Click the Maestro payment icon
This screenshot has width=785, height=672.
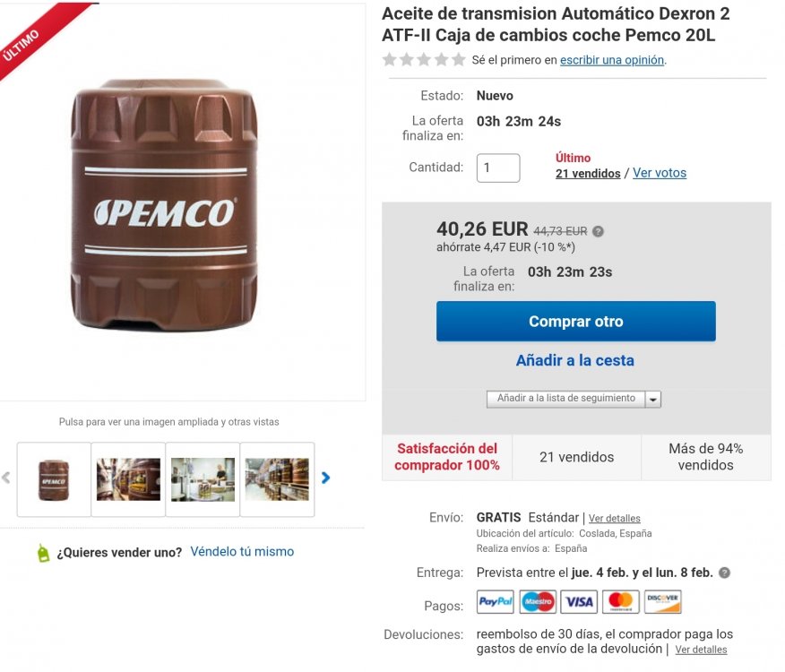pos(538,602)
